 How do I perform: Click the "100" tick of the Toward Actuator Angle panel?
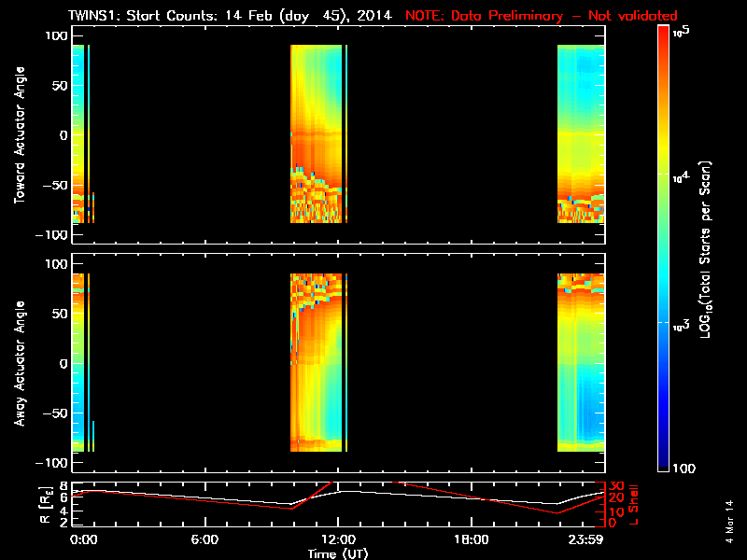57,35
